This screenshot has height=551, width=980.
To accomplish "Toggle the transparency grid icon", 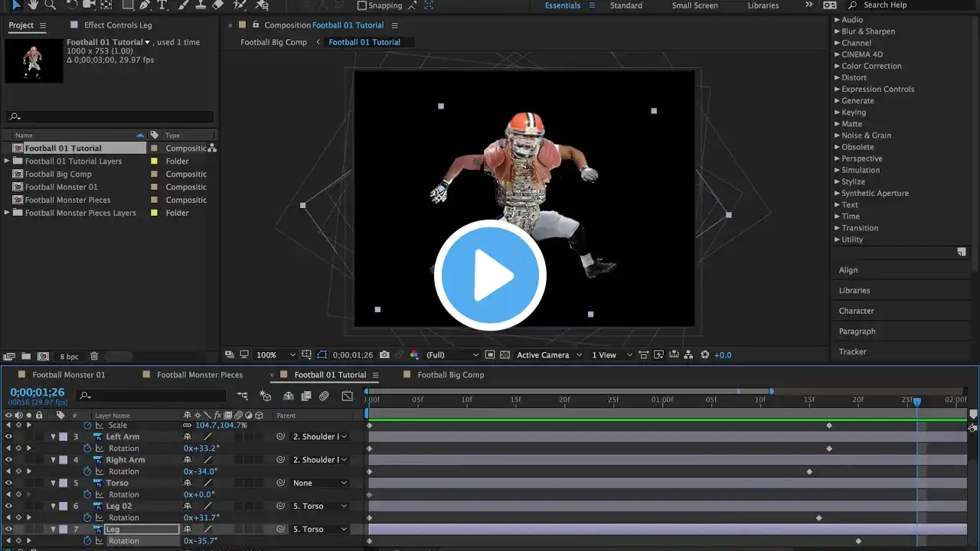I will [x=505, y=355].
